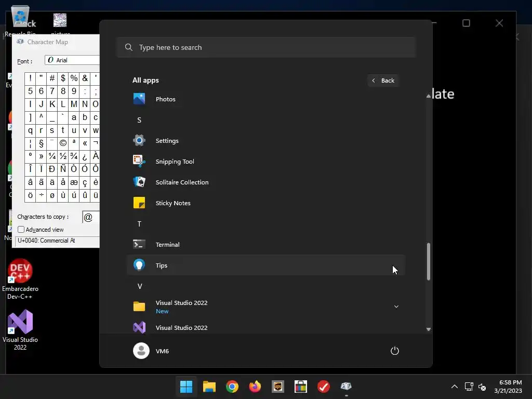Select the letter M in Character Map
Viewport: 532px width, 399px height.
[74, 104]
